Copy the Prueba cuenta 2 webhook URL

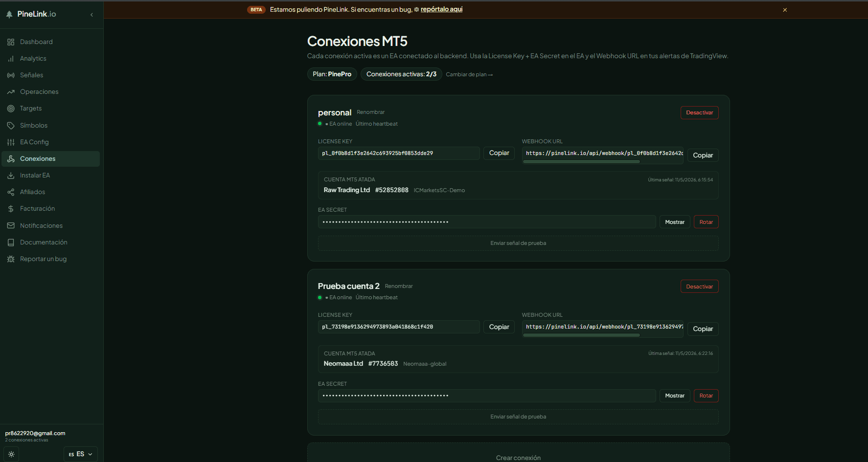703,329
